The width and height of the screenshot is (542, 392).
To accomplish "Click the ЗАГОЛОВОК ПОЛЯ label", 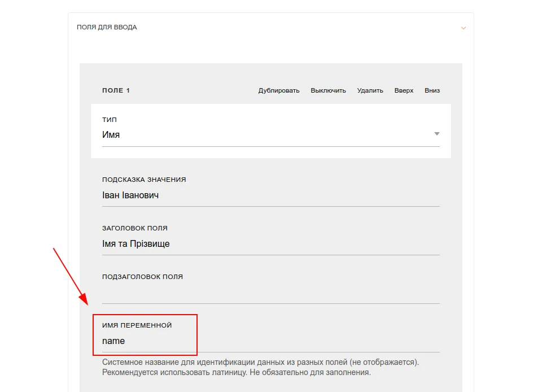I will tap(135, 228).
